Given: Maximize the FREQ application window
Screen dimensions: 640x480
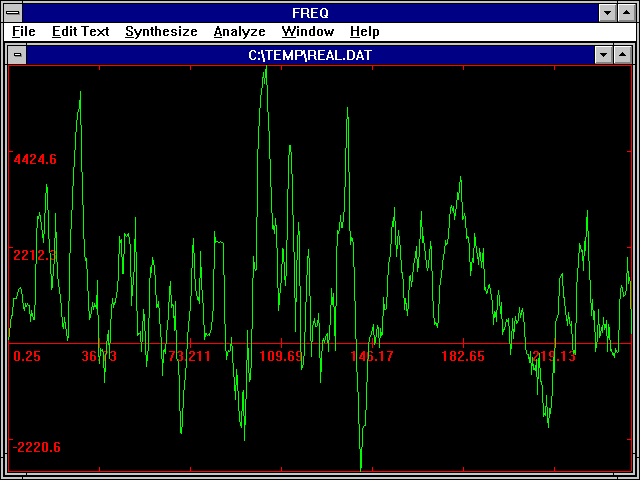Looking at the screenshot, I should [x=627, y=12].
